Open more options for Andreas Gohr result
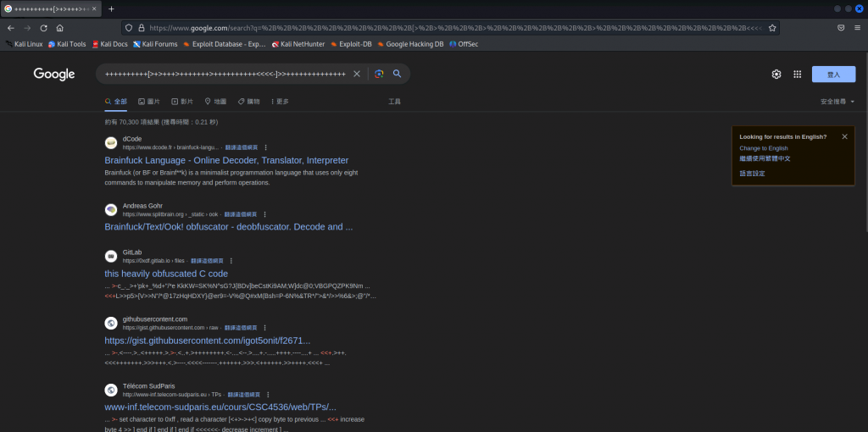868x432 pixels. pyautogui.click(x=264, y=214)
